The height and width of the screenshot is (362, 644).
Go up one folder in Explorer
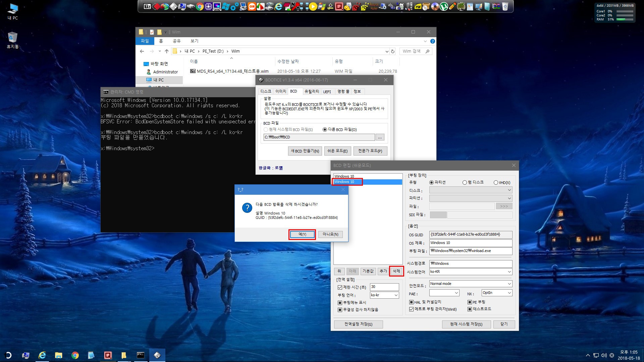pos(166,51)
